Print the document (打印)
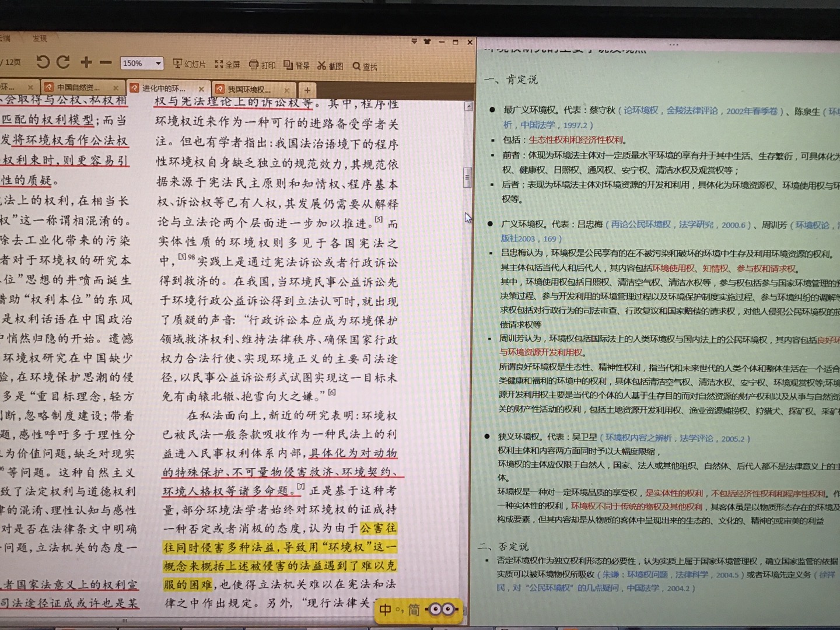The height and width of the screenshot is (630, 840). pyautogui.click(x=262, y=65)
